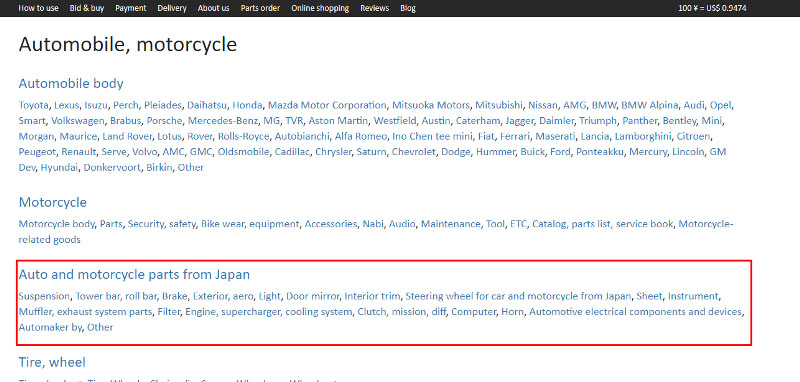This screenshot has width=800, height=382.
Task: Open the Motorcycle body link
Action: tap(57, 224)
